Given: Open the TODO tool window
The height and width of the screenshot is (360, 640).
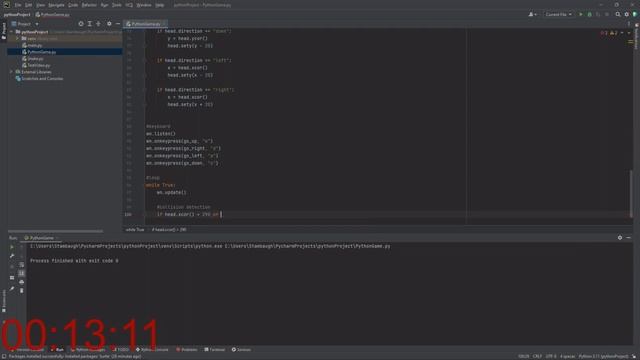Looking at the screenshot, I should [x=121, y=350].
